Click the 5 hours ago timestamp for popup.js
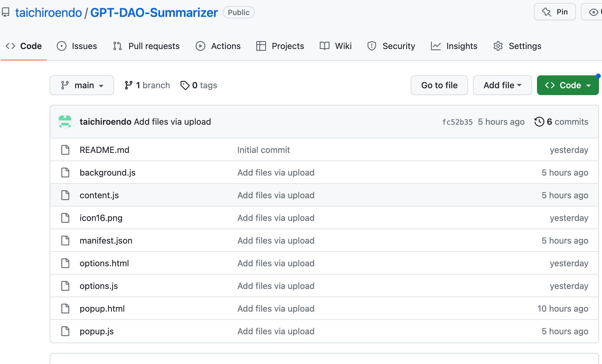This screenshot has height=364, width=602. click(565, 331)
